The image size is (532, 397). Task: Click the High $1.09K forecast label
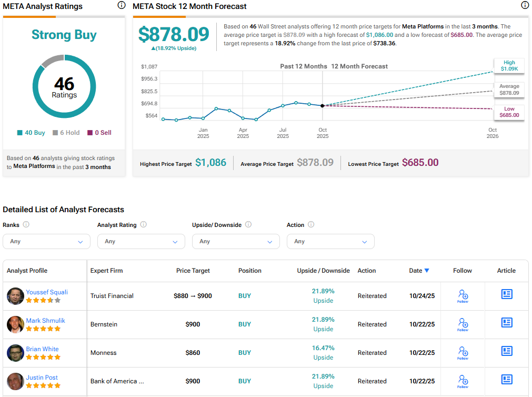(x=508, y=66)
